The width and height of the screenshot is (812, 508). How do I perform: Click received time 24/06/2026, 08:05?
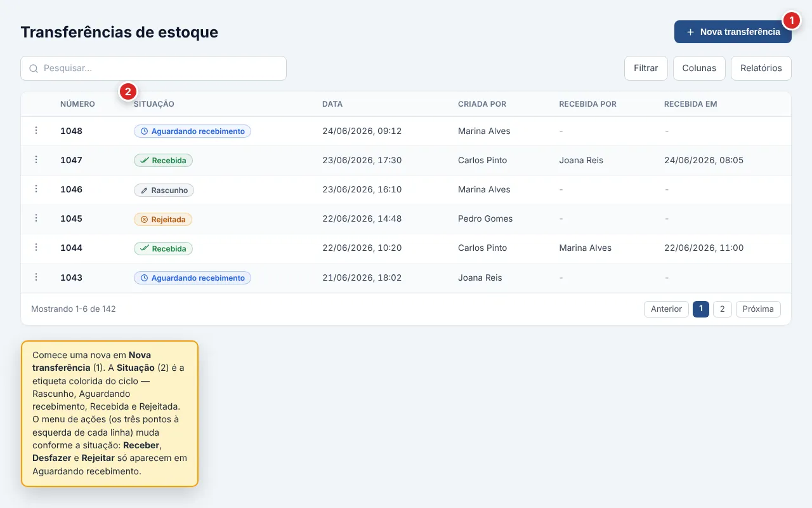pos(704,160)
